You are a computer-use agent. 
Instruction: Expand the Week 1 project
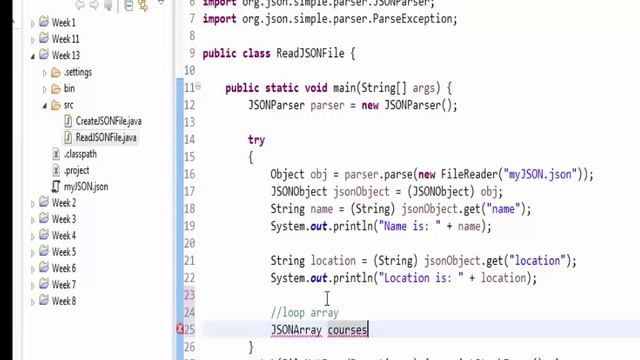tap(33, 24)
